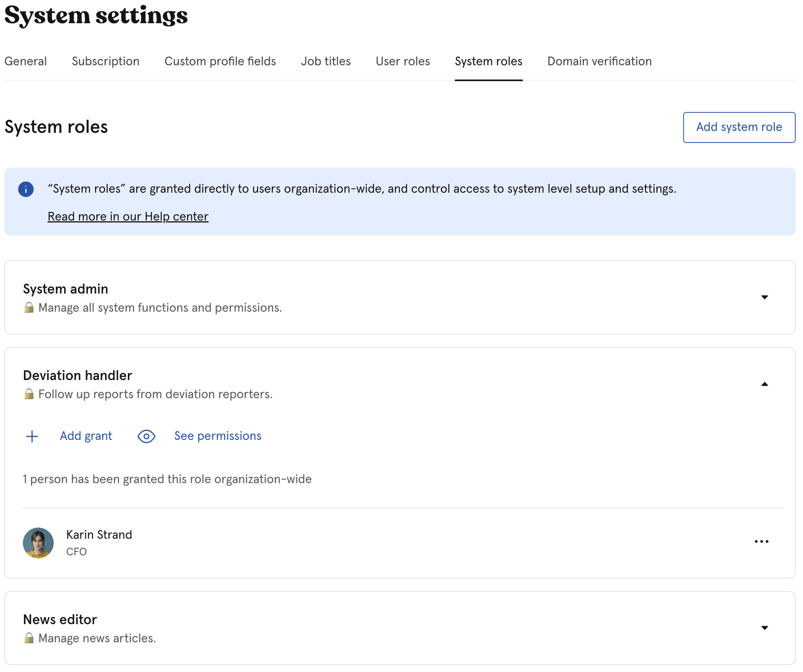Click the eye icon for permissions
803x672 pixels.
[x=146, y=436]
